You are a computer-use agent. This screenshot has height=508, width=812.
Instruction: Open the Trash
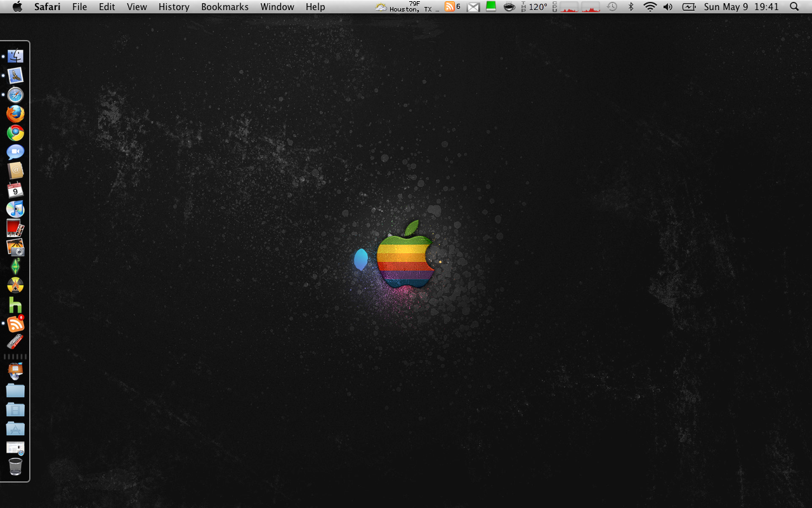tap(15, 467)
